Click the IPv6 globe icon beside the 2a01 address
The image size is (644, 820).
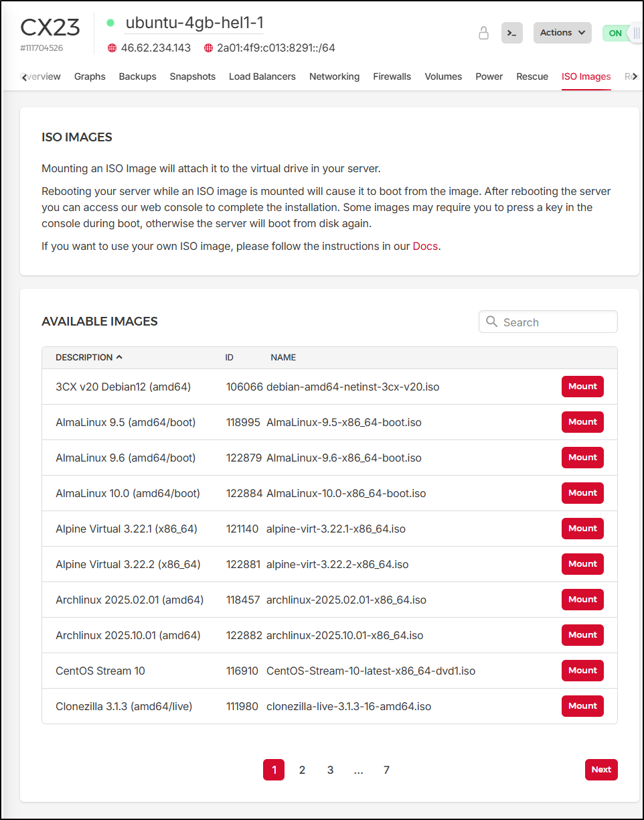click(x=208, y=48)
